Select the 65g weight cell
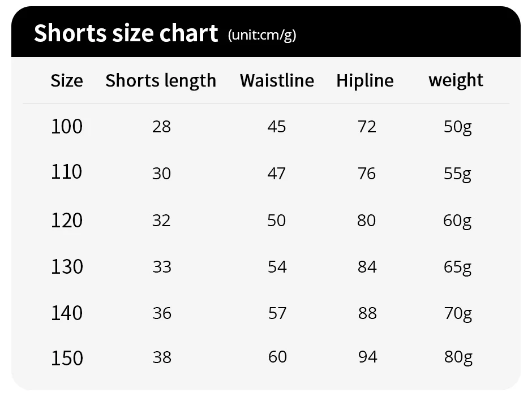Screen dimensions: 532x397 point(457,267)
